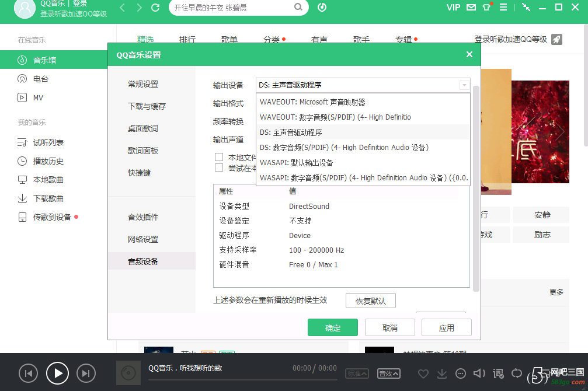Select DS: 主声音驱动程序 in the list

(x=363, y=132)
